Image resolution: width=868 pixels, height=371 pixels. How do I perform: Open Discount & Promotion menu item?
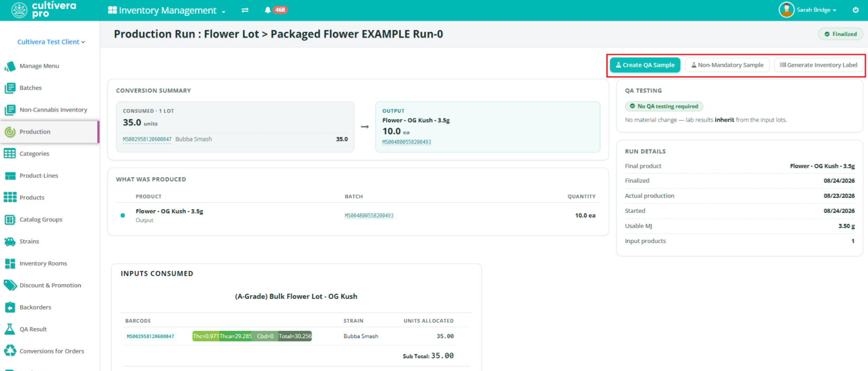(50, 285)
